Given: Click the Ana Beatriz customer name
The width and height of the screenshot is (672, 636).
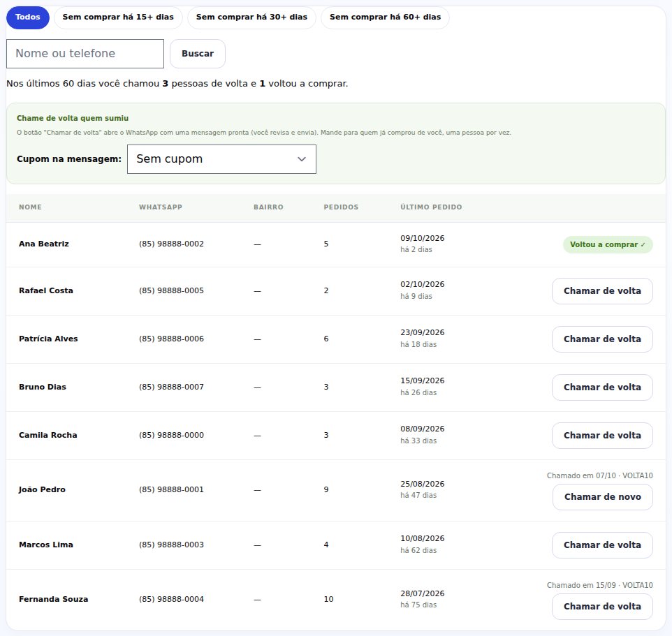Looking at the screenshot, I should (44, 244).
